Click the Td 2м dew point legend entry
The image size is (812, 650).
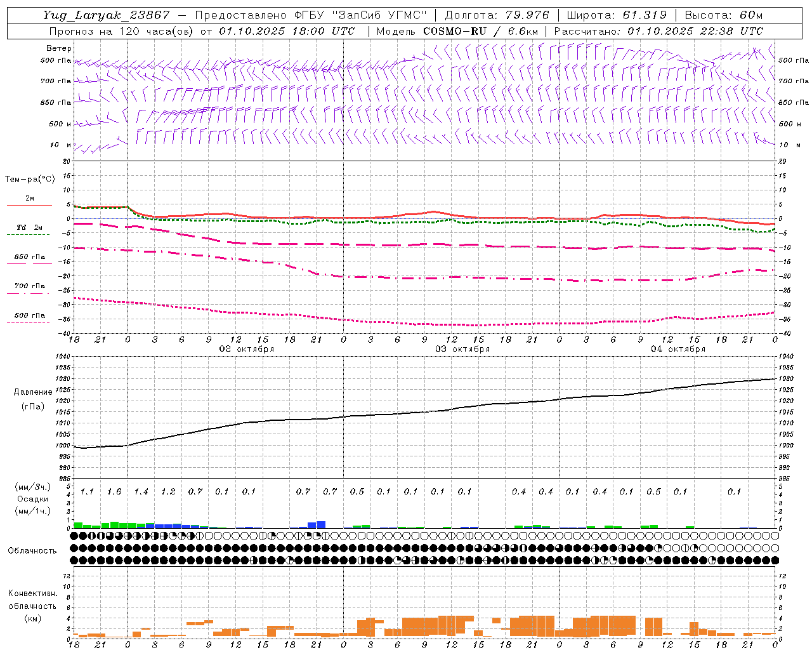click(30, 227)
